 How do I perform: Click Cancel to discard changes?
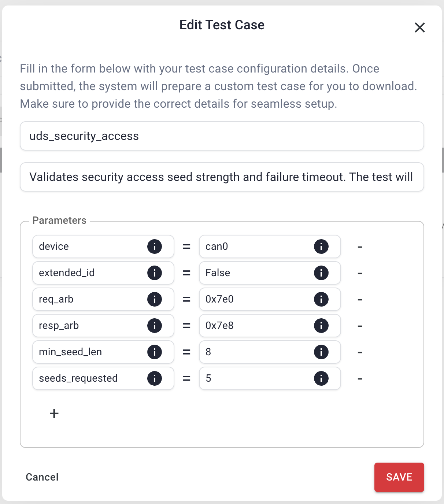tap(42, 477)
